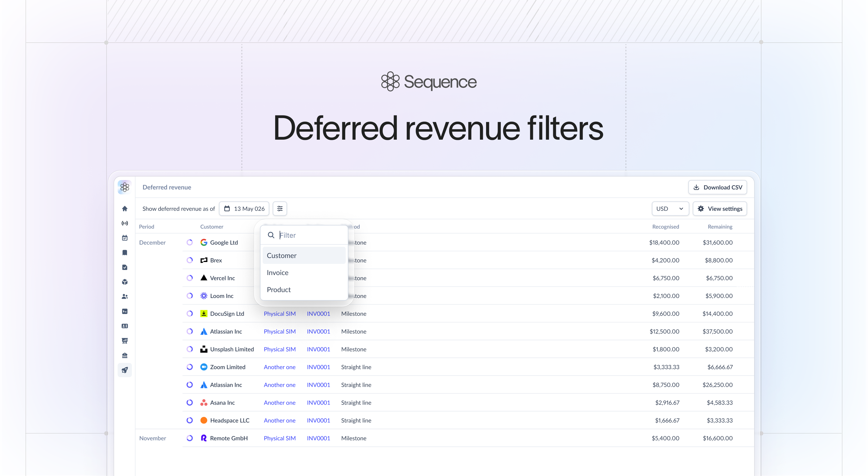Click the magnifier icon in filter popup

[x=271, y=235]
